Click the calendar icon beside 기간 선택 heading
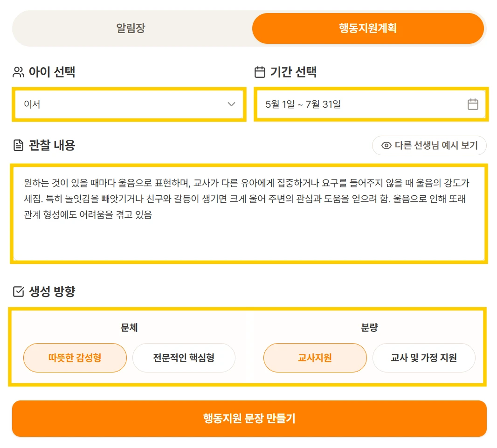The height and width of the screenshot is (448, 497). pos(260,72)
